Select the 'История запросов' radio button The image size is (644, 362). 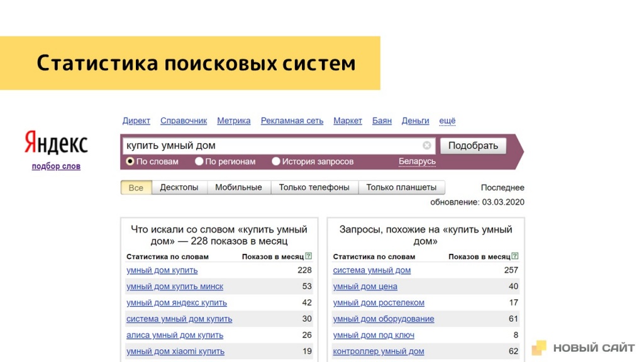point(275,161)
